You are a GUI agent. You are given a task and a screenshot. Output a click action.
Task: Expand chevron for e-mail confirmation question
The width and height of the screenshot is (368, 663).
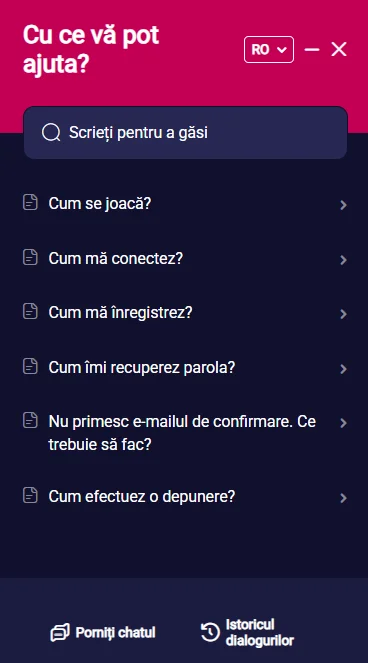[x=343, y=423]
